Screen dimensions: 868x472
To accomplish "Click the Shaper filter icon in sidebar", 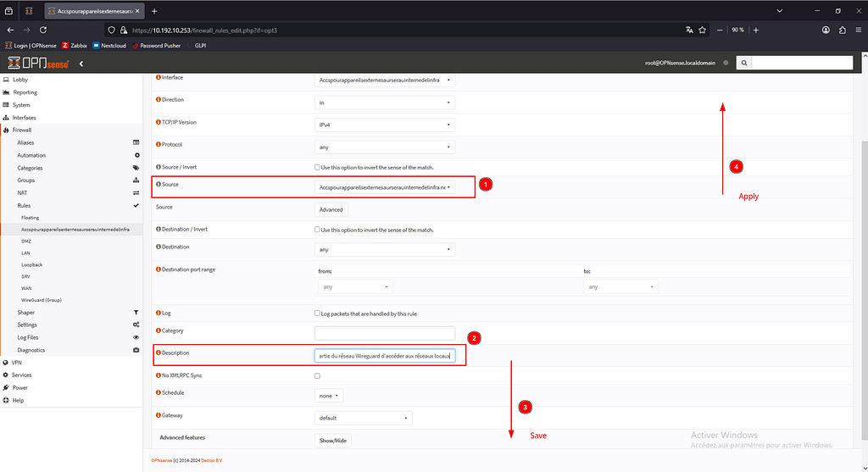I will click(x=136, y=312).
